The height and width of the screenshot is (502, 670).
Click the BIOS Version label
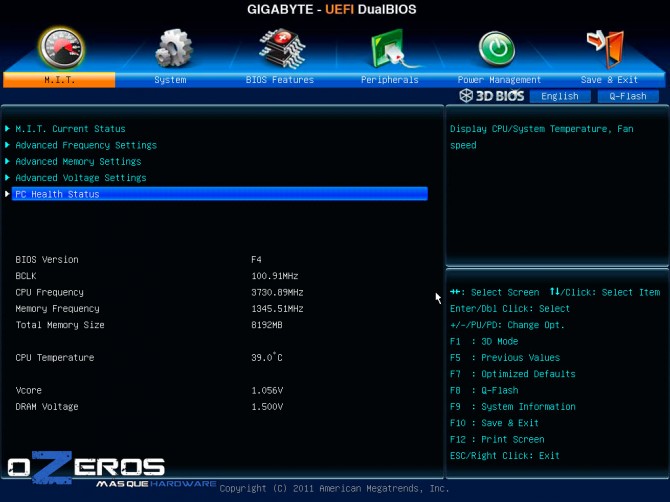pyautogui.click(x=47, y=259)
